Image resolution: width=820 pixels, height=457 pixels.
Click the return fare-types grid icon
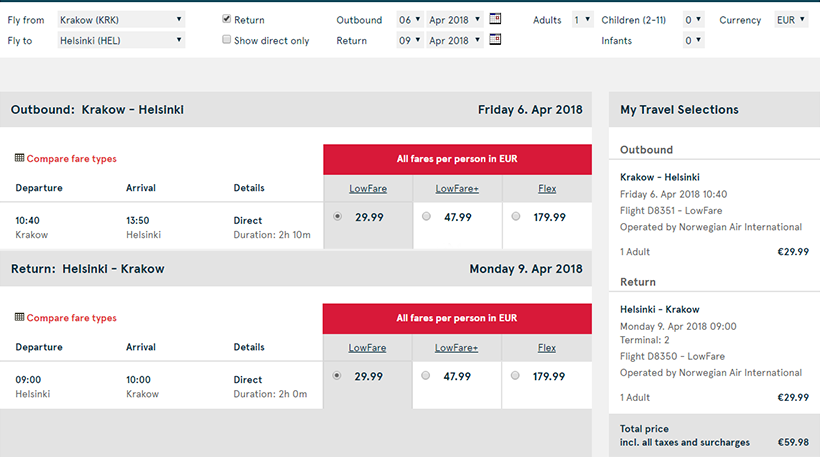tap(19, 317)
